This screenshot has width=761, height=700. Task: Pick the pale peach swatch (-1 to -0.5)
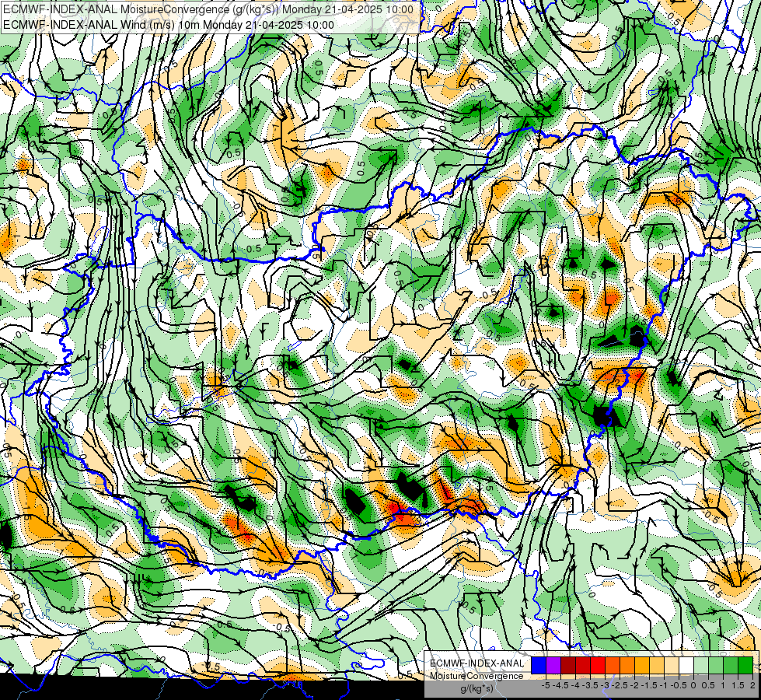[672, 665]
